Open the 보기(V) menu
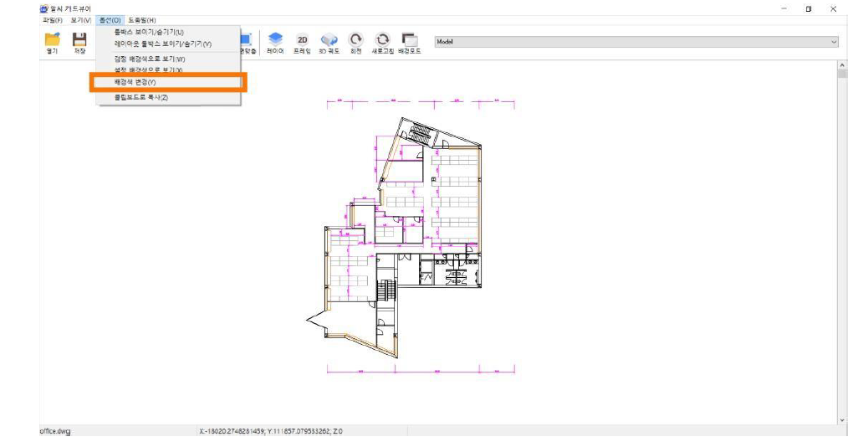868x447 pixels. click(x=81, y=20)
